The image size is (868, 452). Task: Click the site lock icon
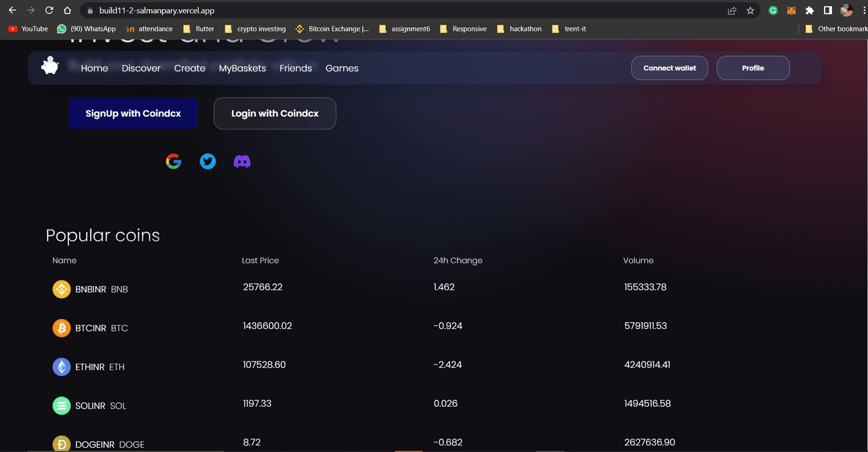click(90, 10)
